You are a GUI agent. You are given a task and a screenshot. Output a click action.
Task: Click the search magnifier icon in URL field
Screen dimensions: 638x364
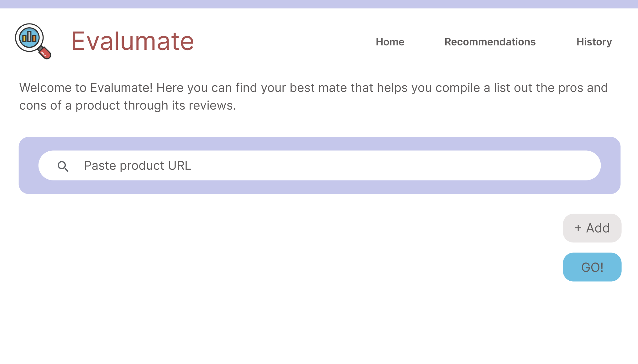[63, 166]
